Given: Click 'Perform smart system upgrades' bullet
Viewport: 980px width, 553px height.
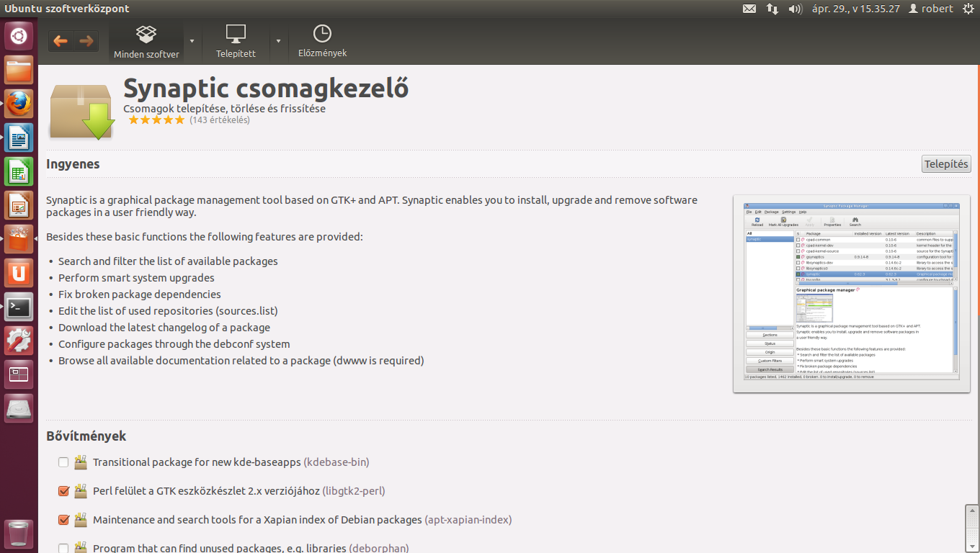Looking at the screenshot, I should pos(136,278).
